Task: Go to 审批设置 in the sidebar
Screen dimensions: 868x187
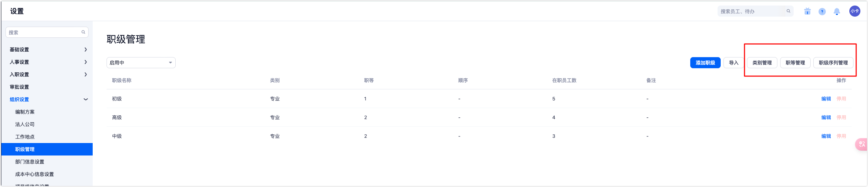Action: [19, 87]
